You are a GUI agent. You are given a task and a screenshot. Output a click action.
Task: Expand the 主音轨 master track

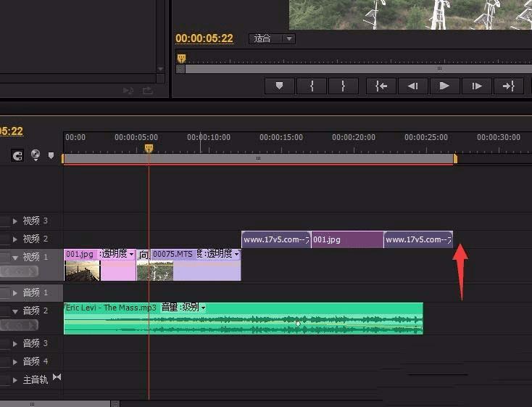[15, 380]
